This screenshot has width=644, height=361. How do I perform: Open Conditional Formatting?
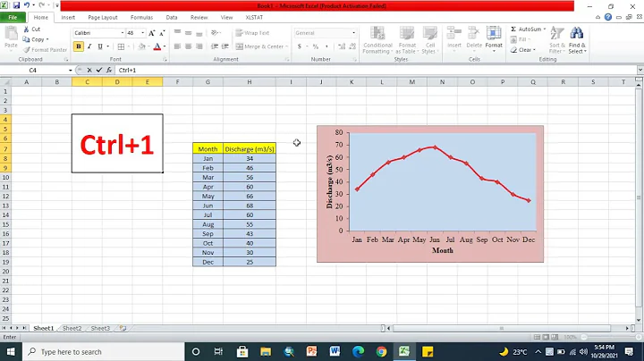[377, 40]
